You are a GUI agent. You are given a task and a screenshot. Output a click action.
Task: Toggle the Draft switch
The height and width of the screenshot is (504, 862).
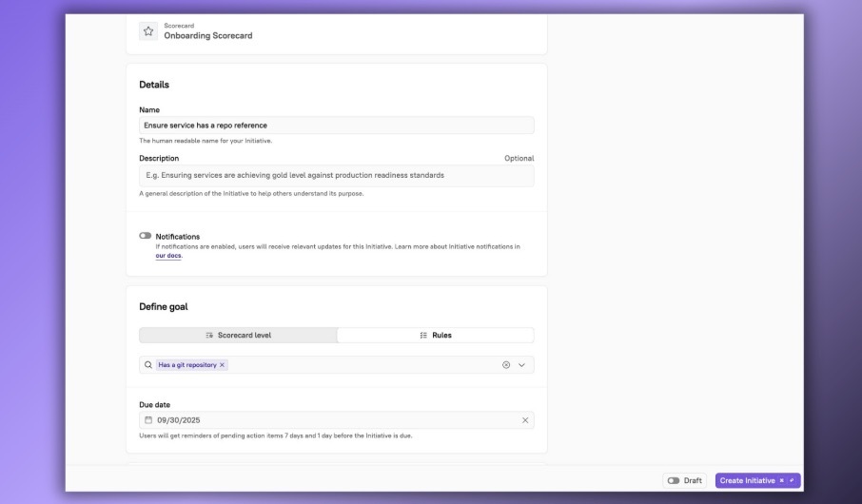[x=674, y=480]
